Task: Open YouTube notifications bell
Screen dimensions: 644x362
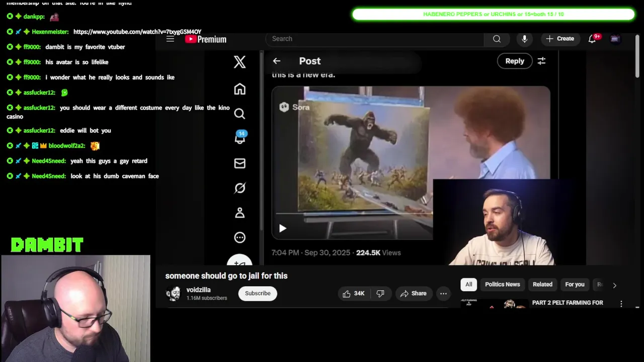Action: [592, 39]
